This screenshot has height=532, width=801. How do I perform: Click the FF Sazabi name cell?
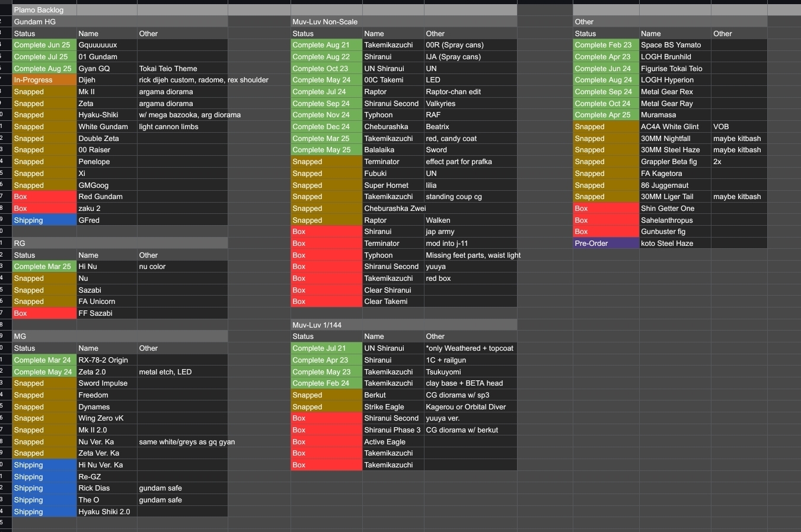[x=107, y=313]
